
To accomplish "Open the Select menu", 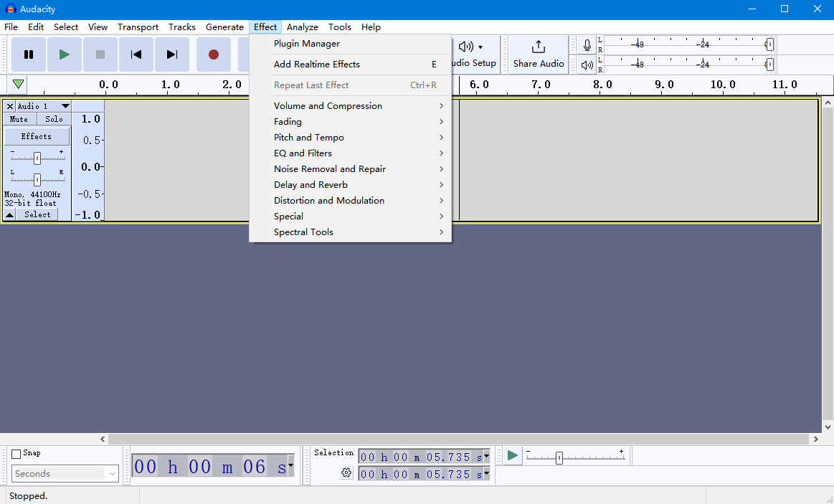I will (66, 27).
